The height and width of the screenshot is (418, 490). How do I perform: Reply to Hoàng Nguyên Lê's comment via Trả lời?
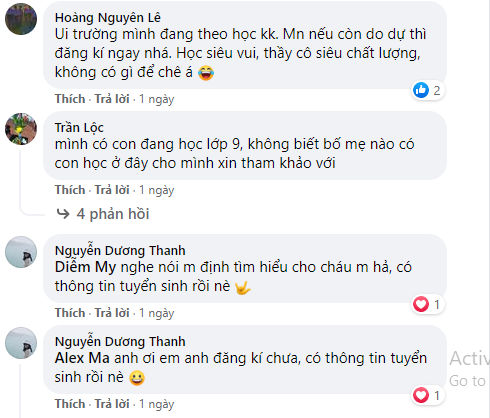(x=112, y=99)
